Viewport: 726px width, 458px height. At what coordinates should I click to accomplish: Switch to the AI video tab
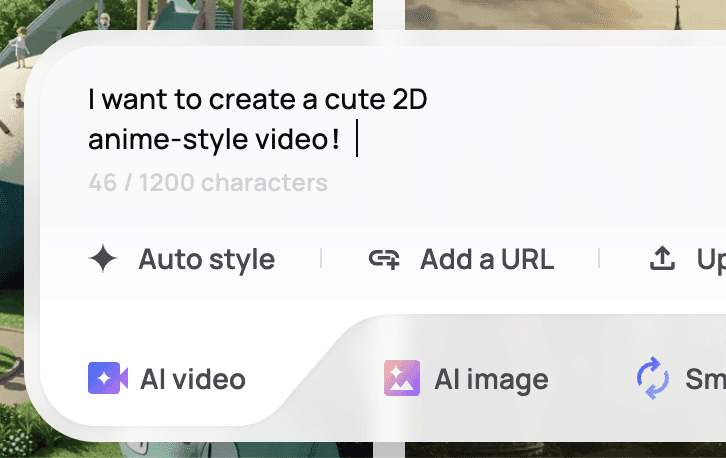pos(167,379)
